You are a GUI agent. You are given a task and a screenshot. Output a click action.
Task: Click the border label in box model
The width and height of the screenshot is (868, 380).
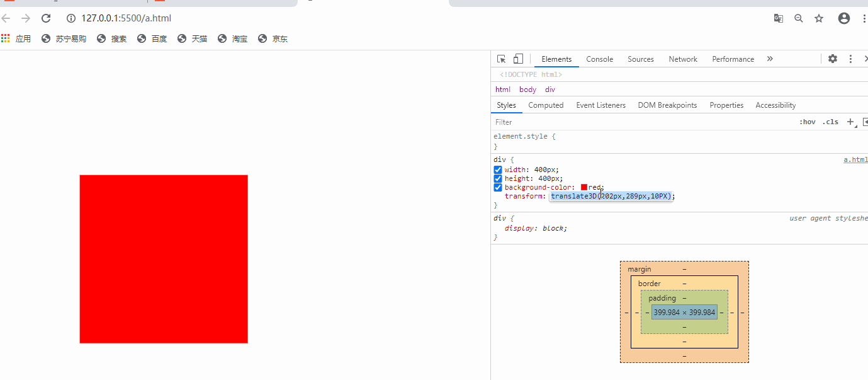tap(650, 284)
